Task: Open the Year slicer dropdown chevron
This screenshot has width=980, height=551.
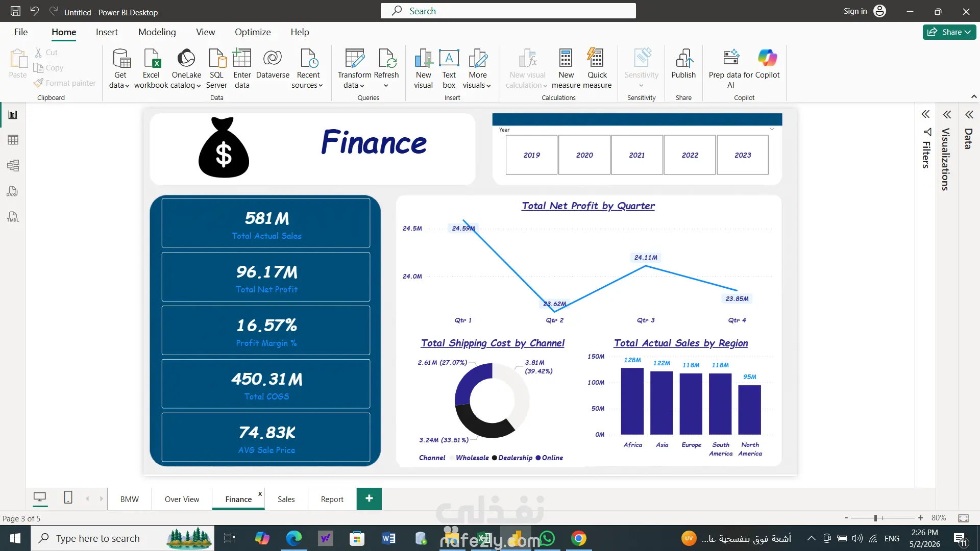Action: point(772,129)
